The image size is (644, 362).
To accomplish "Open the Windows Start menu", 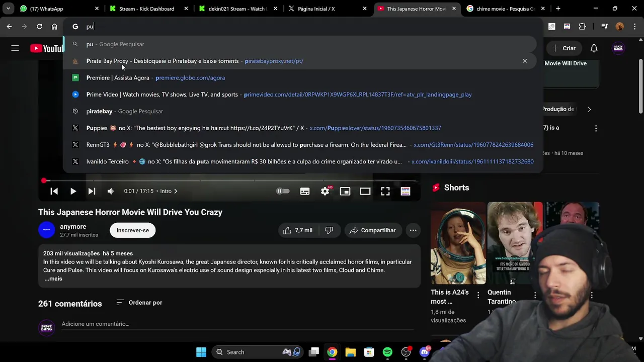I will [201, 352].
